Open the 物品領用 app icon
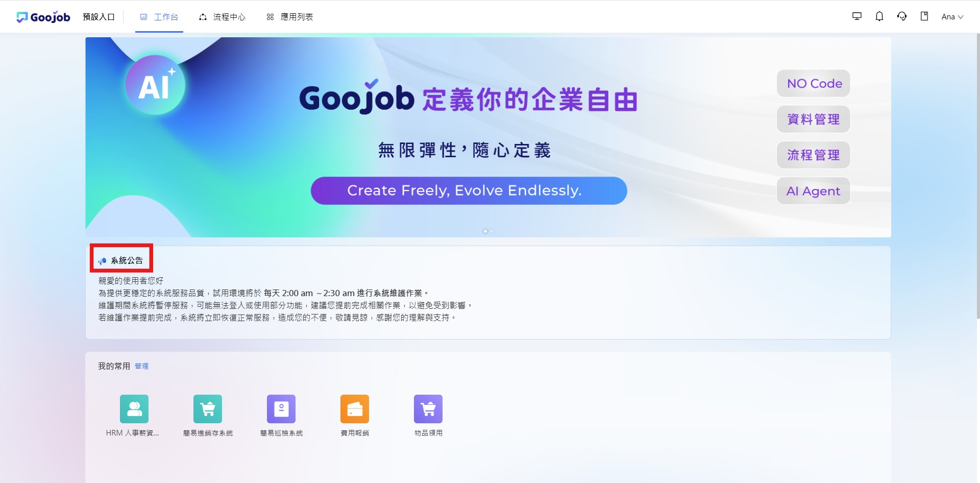 point(428,409)
